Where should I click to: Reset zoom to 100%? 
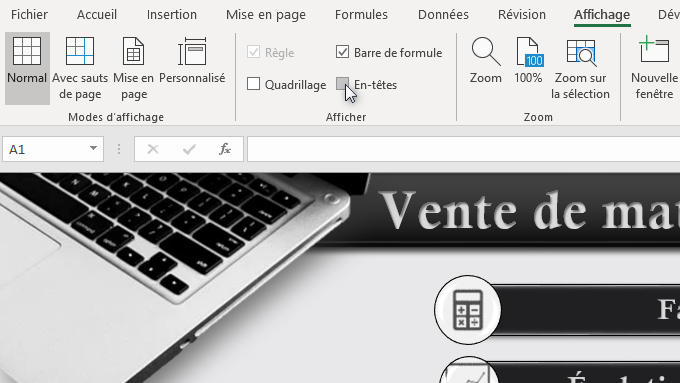coord(528,61)
